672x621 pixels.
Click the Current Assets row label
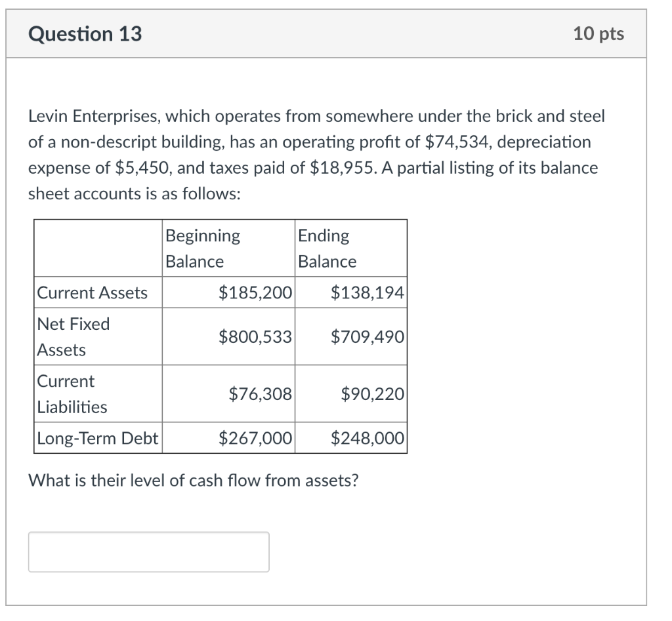pyautogui.click(x=93, y=293)
